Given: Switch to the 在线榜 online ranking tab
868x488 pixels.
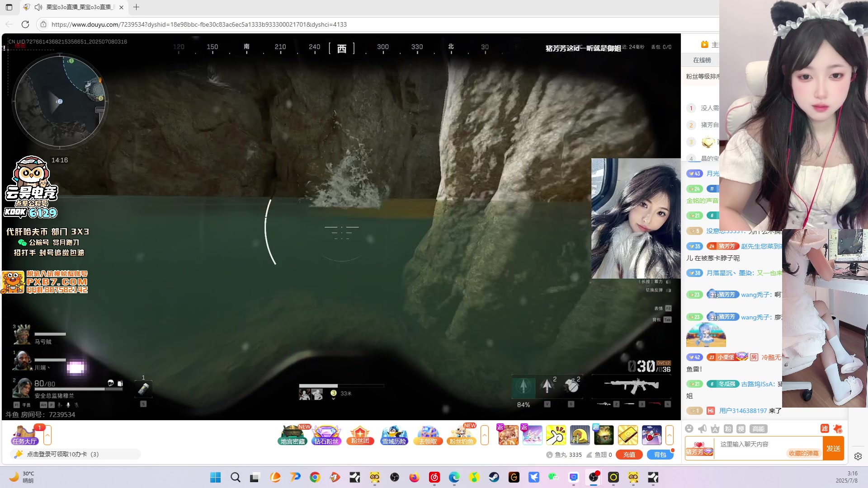Looking at the screenshot, I should click(x=702, y=60).
